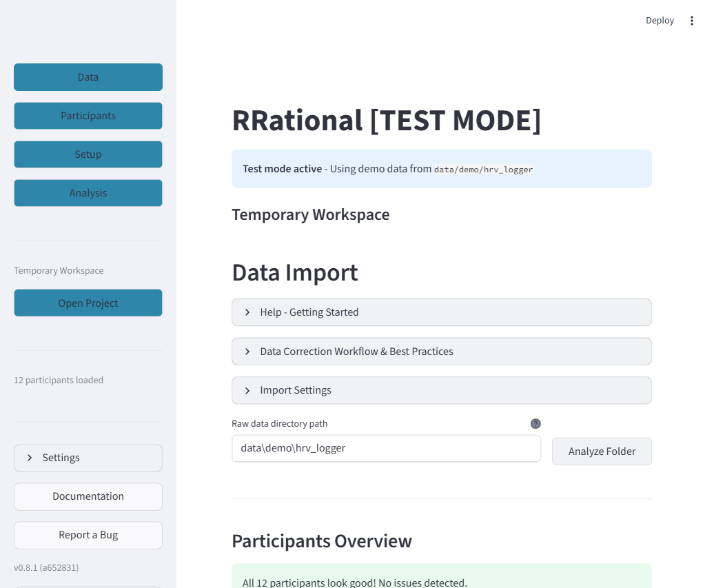
Task: Expand the Import Settings section
Action: pyautogui.click(x=441, y=390)
